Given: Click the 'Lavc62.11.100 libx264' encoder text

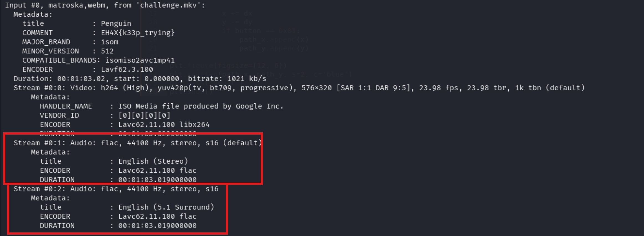Looking at the screenshot, I should coord(164,125).
